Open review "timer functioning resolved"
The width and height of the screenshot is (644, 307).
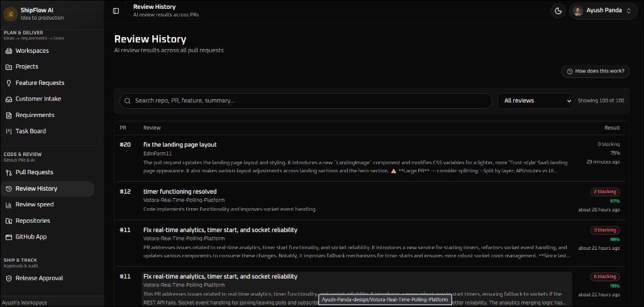click(x=180, y=191)
